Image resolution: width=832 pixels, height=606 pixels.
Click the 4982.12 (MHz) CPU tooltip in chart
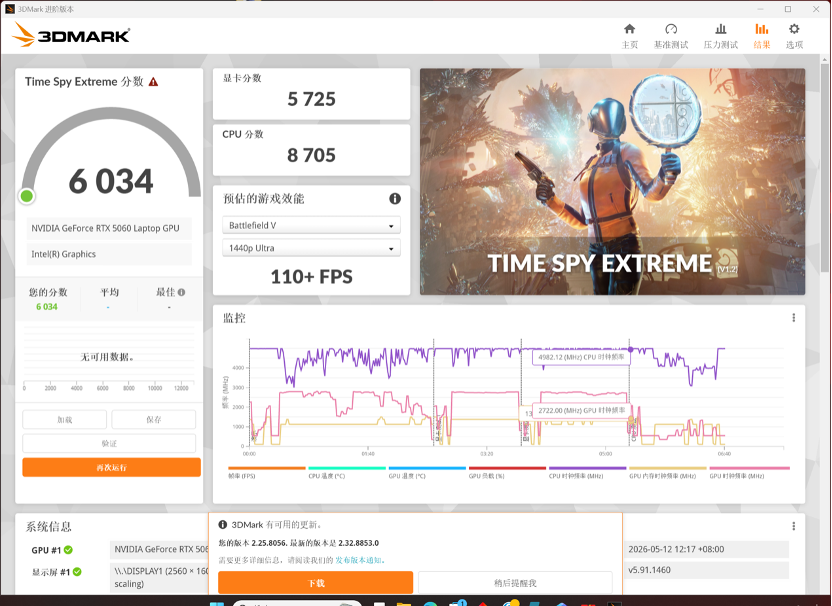581,357
